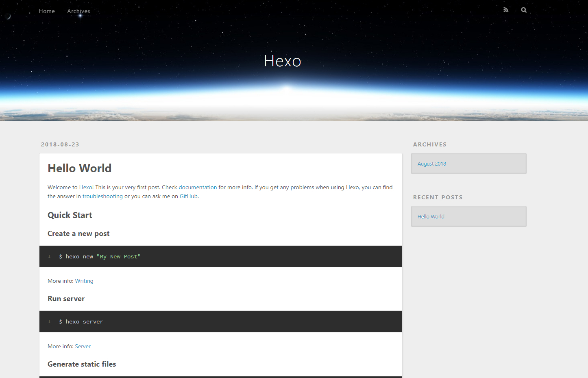
Task: Open the RSS feed icon
Action: 506,10
